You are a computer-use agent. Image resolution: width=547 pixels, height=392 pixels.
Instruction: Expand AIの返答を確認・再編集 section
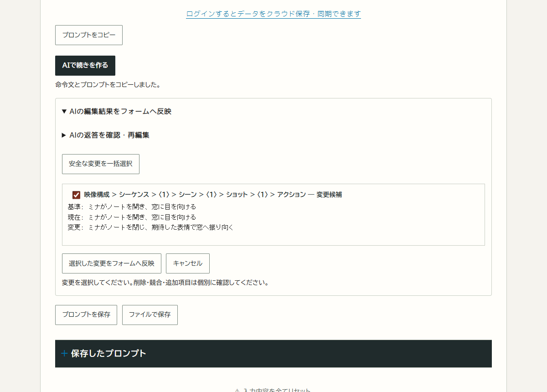106,135
